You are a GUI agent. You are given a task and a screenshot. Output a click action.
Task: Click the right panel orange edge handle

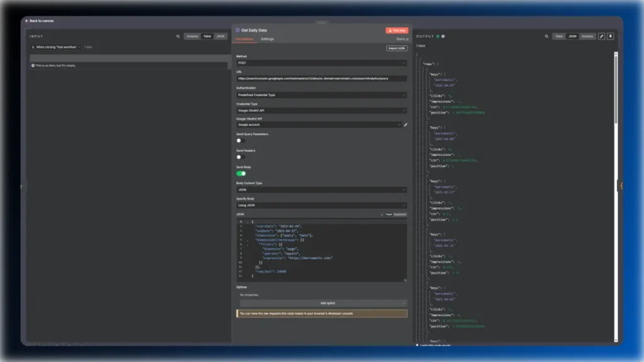(x=621, y=185)
